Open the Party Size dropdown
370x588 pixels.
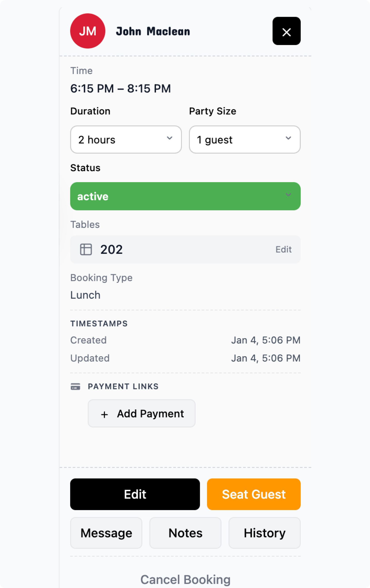tap(244, 140)
